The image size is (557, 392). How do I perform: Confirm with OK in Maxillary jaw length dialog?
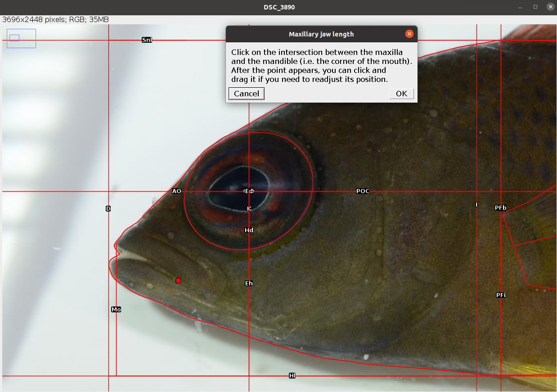click(x=401, y=94)
